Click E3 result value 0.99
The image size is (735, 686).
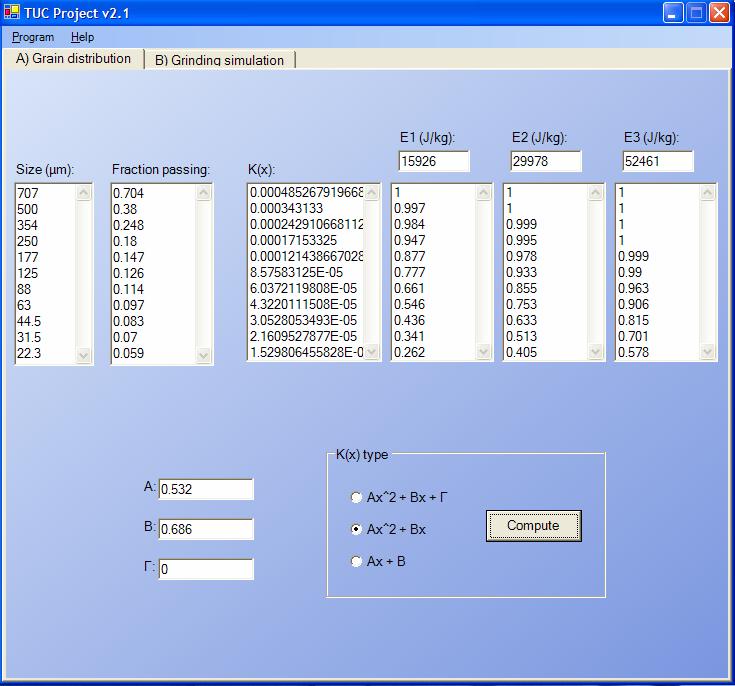[630, 272]
